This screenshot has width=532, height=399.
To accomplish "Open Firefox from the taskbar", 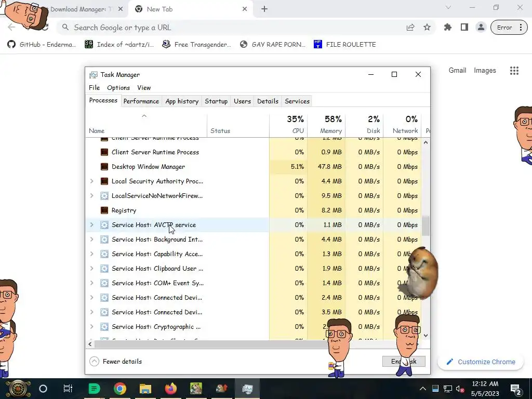I will click(x=170, y=389).
